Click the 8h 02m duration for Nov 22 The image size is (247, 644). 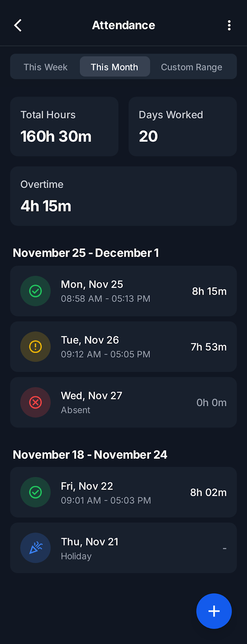208,492
